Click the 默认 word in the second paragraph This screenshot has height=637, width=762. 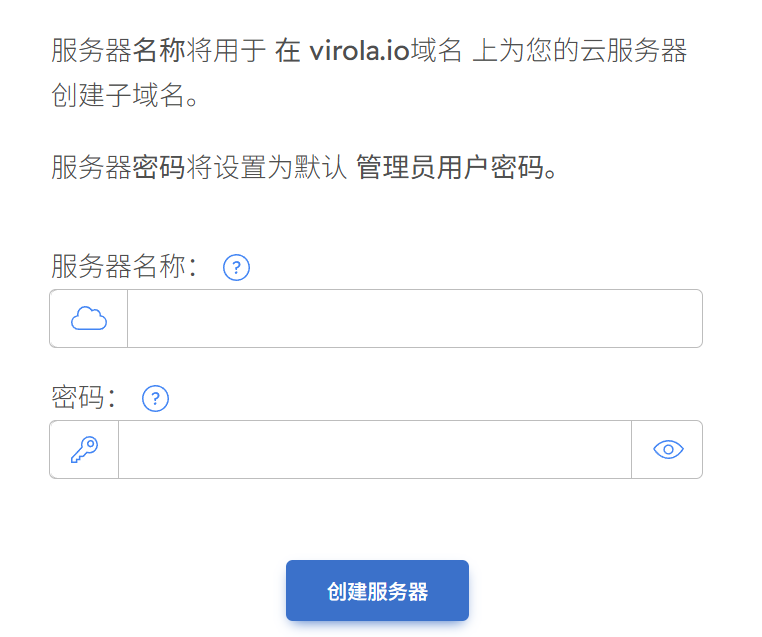[x=319, y=167]
